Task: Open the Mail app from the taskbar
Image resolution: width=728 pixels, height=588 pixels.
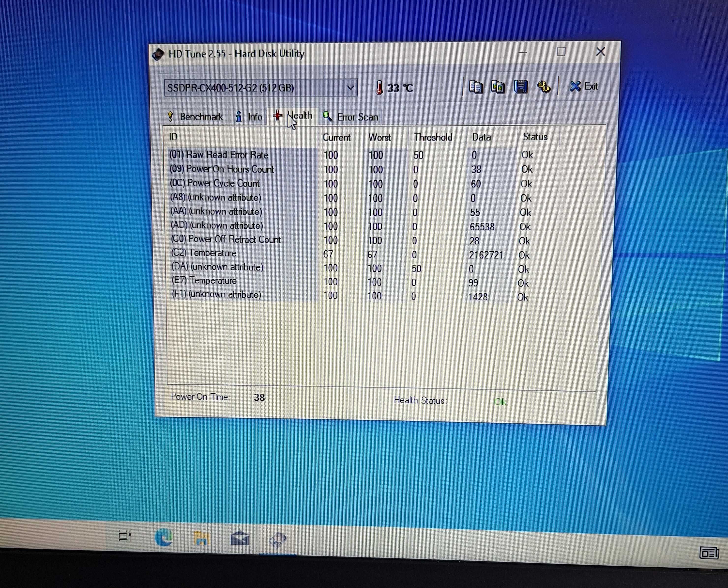Action: click(x=240, y=538)
